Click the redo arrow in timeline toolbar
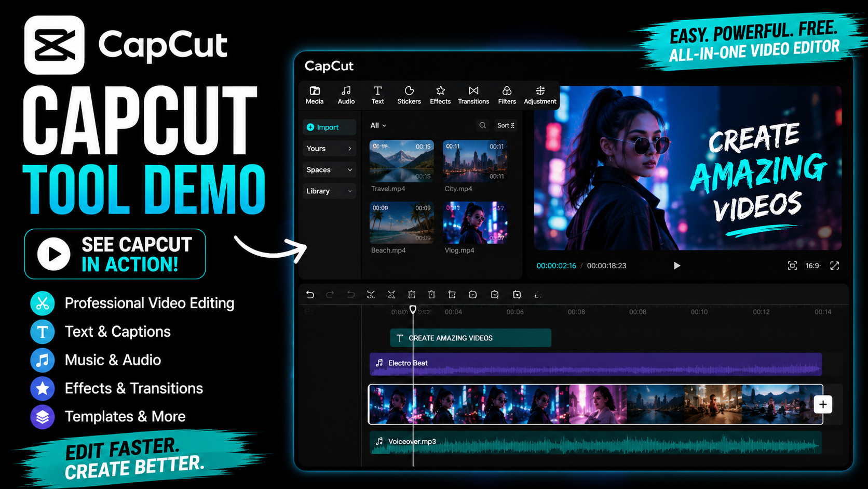 330,295
